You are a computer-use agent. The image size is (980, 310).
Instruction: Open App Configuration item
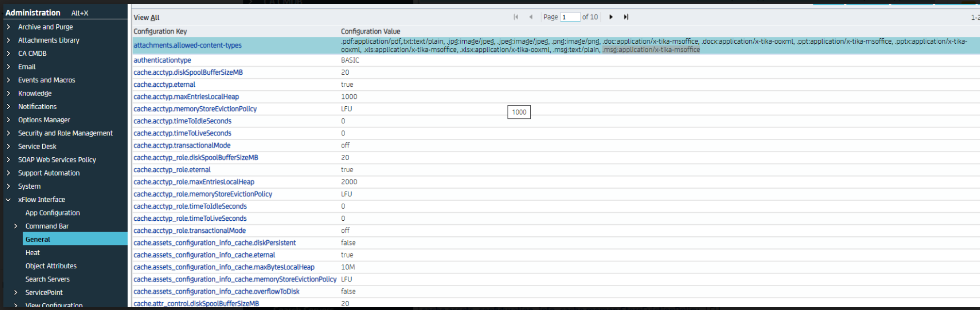tap(52, 213)
